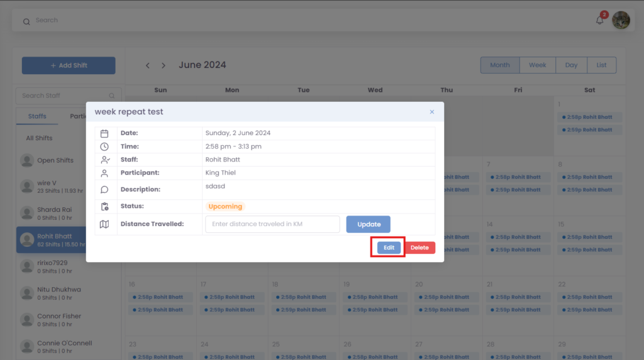This screenshot has height=360, width=644.
Task: Go to next month with right chevron
Action: pos(164,65)
